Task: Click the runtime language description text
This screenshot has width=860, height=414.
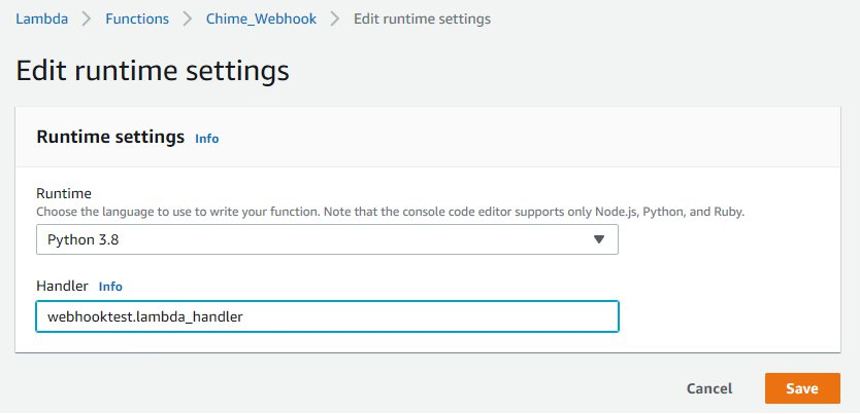Action: [x=390, y=212]
